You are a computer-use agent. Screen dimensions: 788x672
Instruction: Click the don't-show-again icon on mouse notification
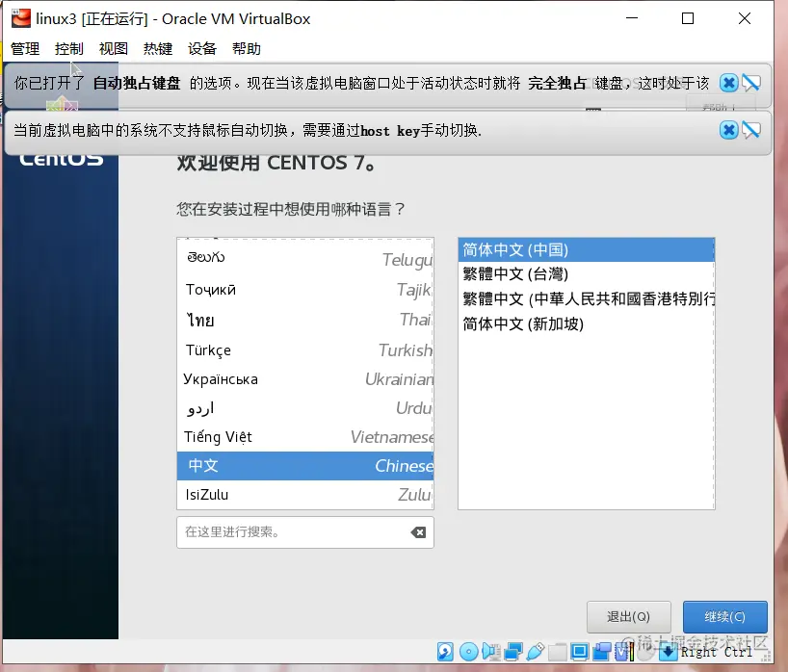[x=751, y=130]
